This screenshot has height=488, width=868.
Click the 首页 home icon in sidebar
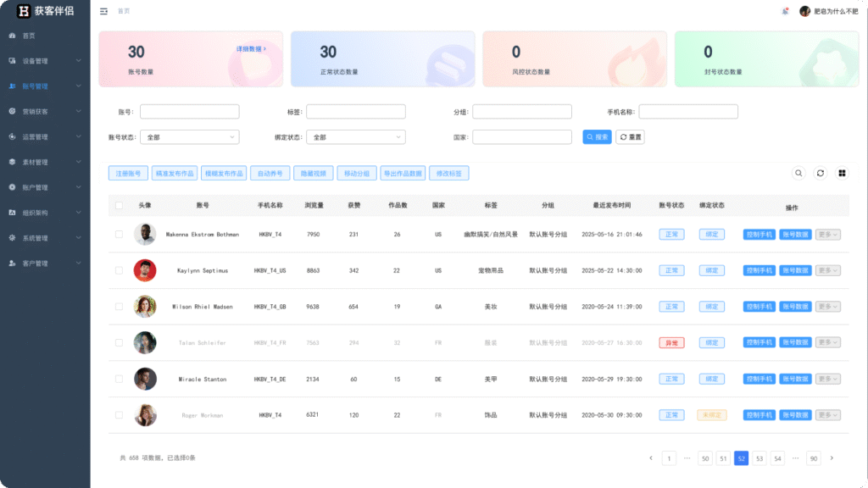13,36
